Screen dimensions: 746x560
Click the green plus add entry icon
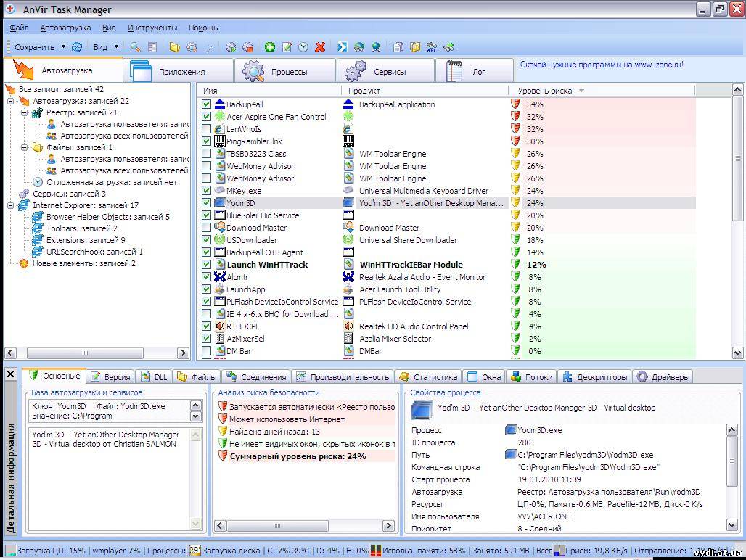point(270,47)
